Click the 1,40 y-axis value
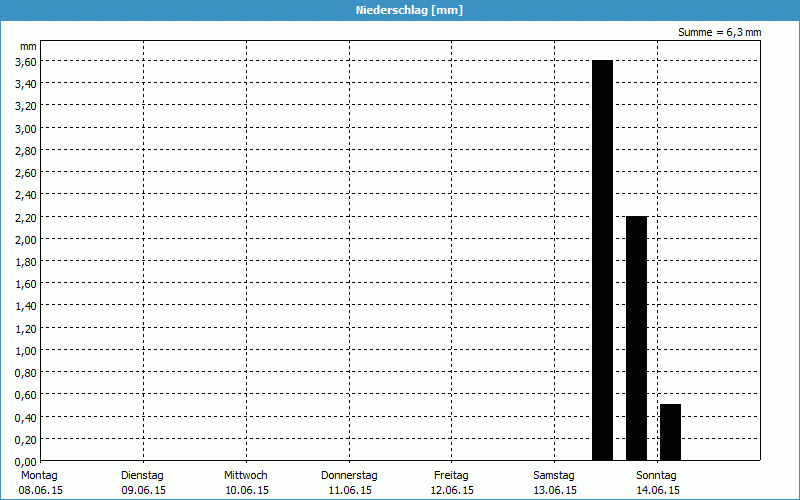 click(x=26, y=306)
